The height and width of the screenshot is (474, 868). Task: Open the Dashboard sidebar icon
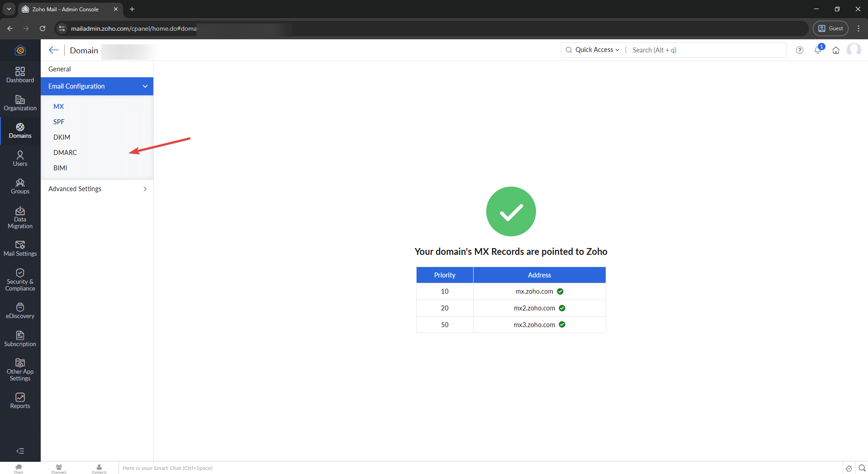coord(20,75)
